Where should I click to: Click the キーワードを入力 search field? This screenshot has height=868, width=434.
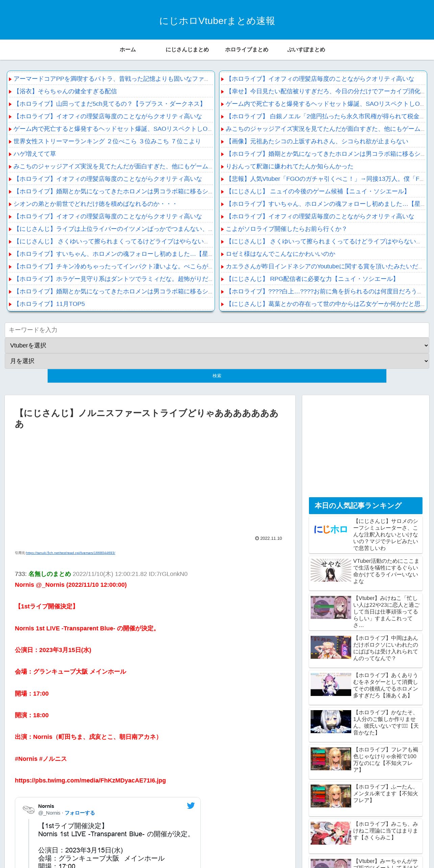click(217, 330)
